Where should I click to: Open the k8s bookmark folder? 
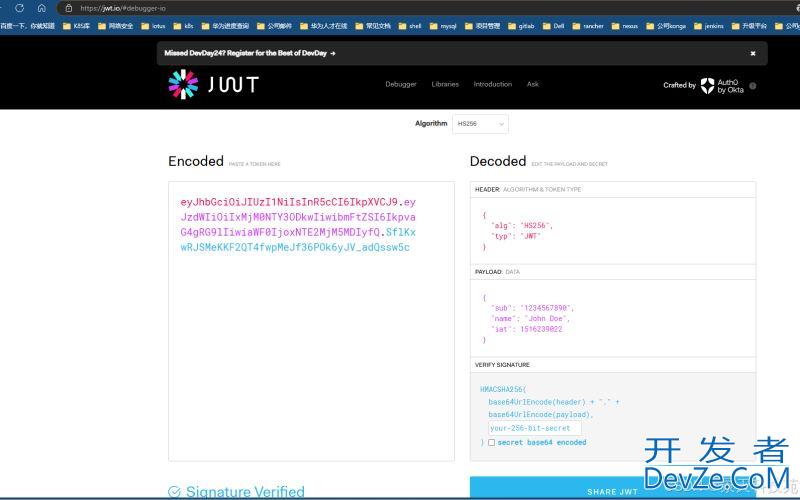[x=183, y=26]
